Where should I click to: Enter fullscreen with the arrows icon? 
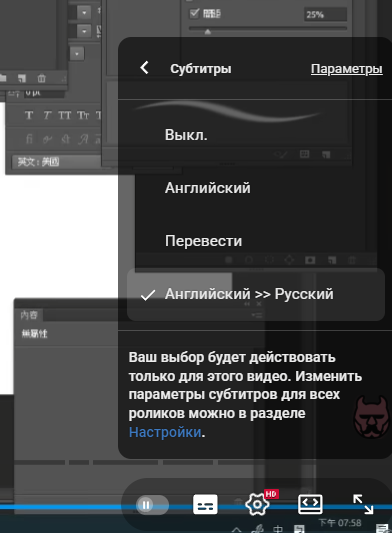point(363,504)
